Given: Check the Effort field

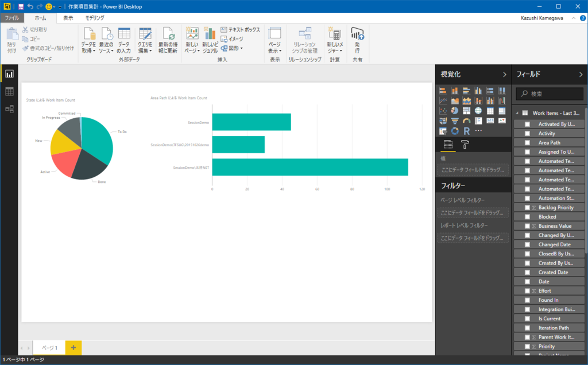Looking at the screenshot, I should [527, 291].
